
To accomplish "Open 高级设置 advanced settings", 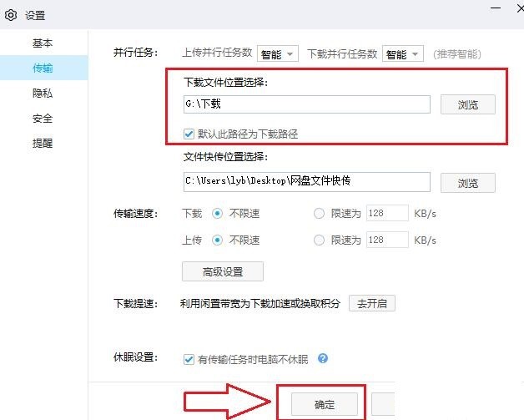I will [x=222, y=271].
